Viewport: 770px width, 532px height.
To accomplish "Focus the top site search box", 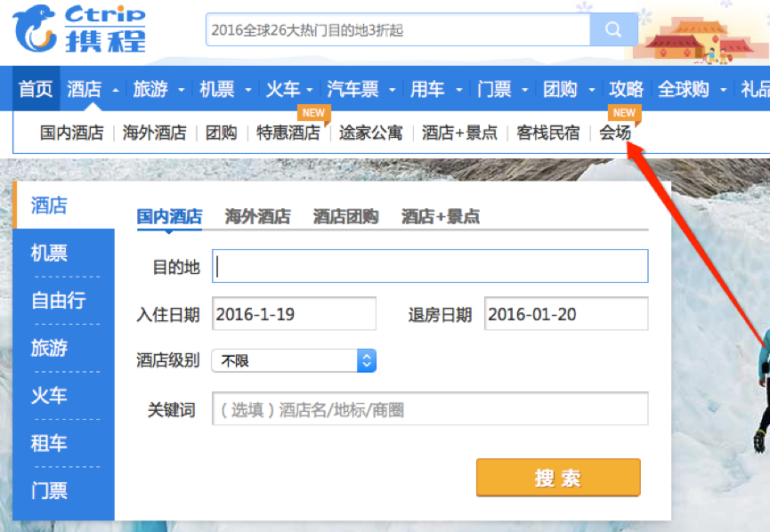I will [x=398, y=29].
